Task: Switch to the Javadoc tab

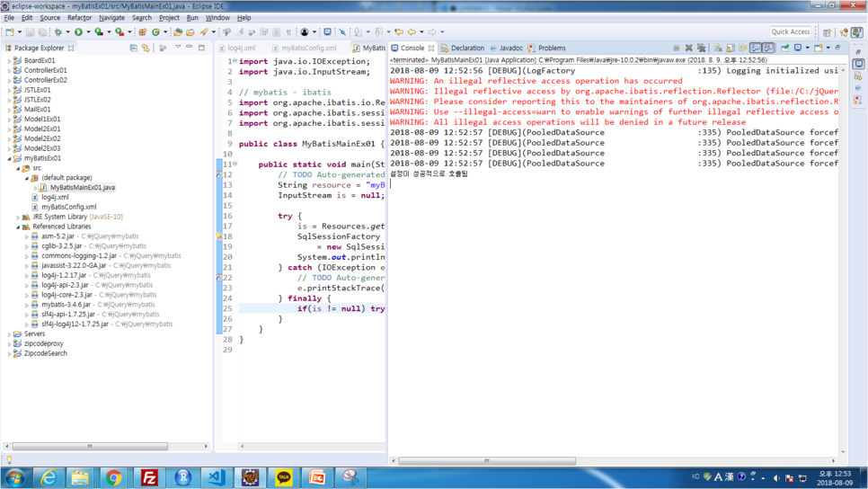Action: pos(507,49)
